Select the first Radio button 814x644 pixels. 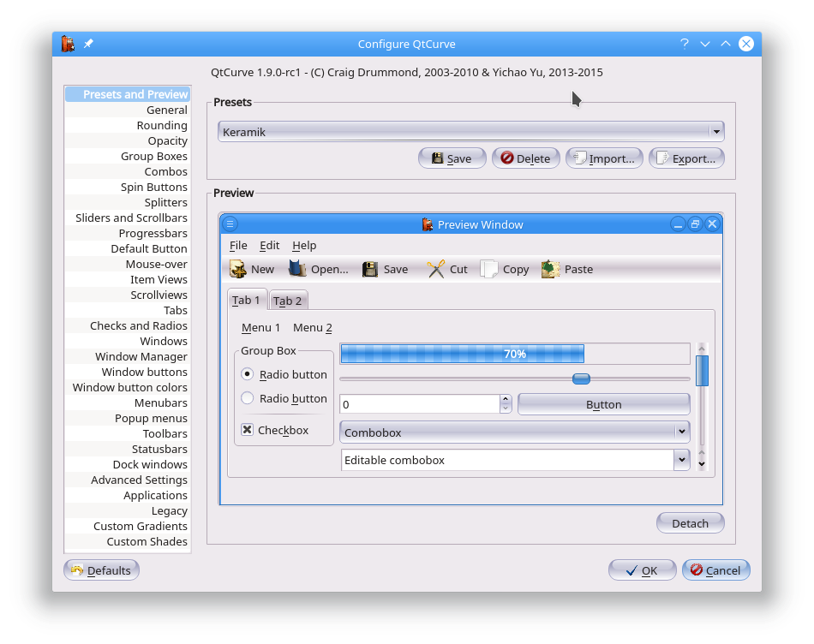click(x=248, y=374)
